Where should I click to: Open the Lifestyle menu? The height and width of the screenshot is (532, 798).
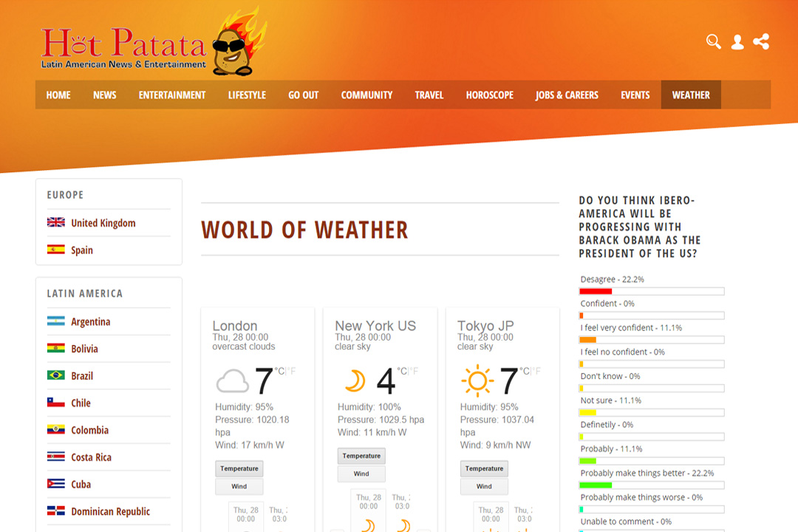pos(247,95)
